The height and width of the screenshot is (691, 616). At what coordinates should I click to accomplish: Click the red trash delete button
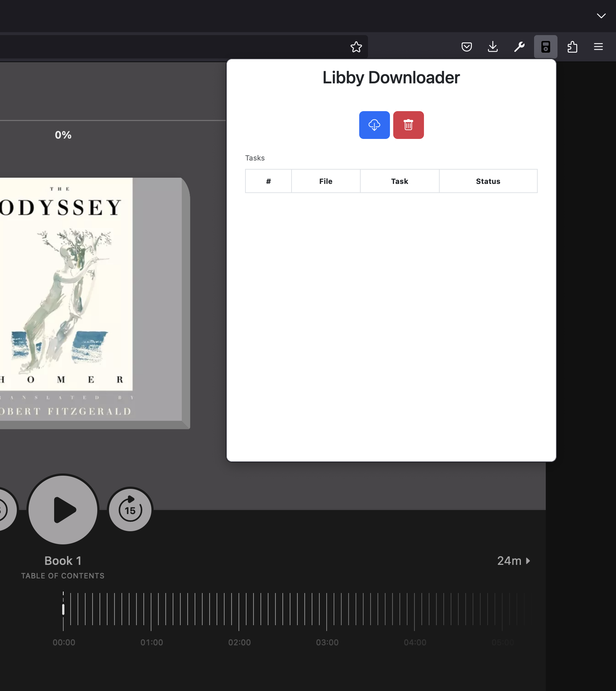coord(408,125)
